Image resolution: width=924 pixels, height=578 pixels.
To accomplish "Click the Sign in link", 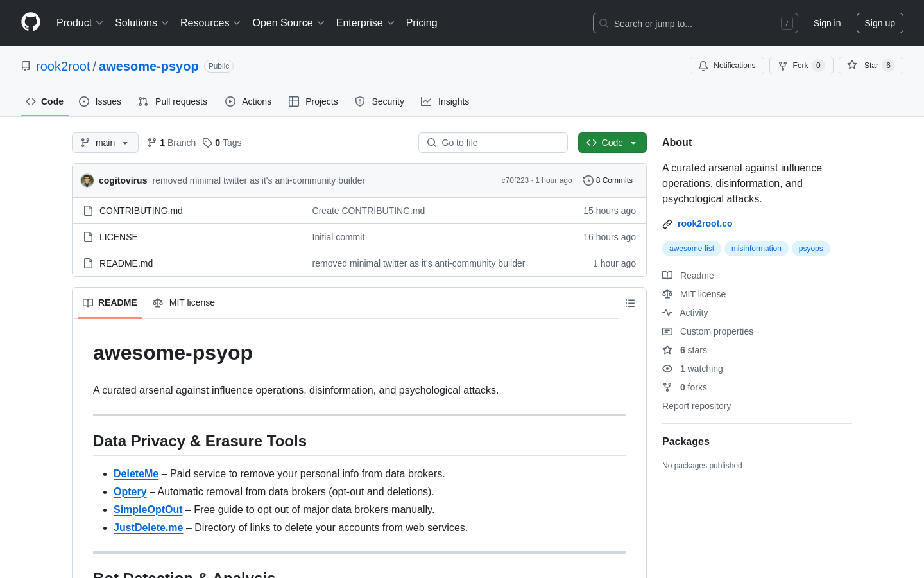I will pyautogui.click(x=827, y=23).
